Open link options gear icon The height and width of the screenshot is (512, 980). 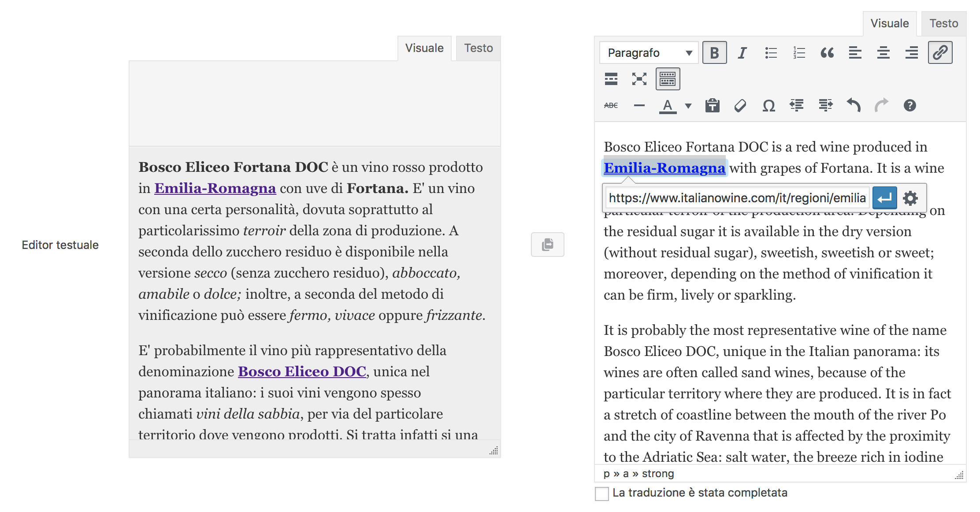tap(910, 198)
